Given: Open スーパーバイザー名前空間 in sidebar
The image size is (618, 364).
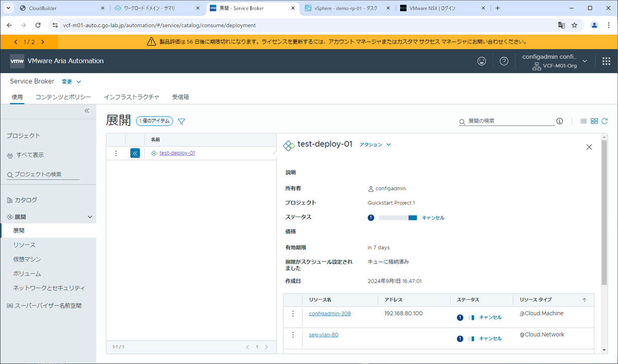Looking at the screenshot, I should (48, 306).
